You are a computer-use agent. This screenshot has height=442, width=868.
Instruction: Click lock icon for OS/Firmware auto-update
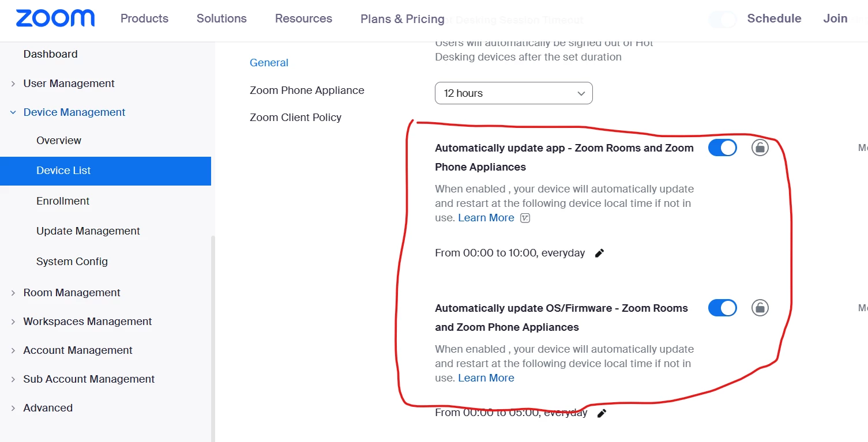(x=760, y=308)
